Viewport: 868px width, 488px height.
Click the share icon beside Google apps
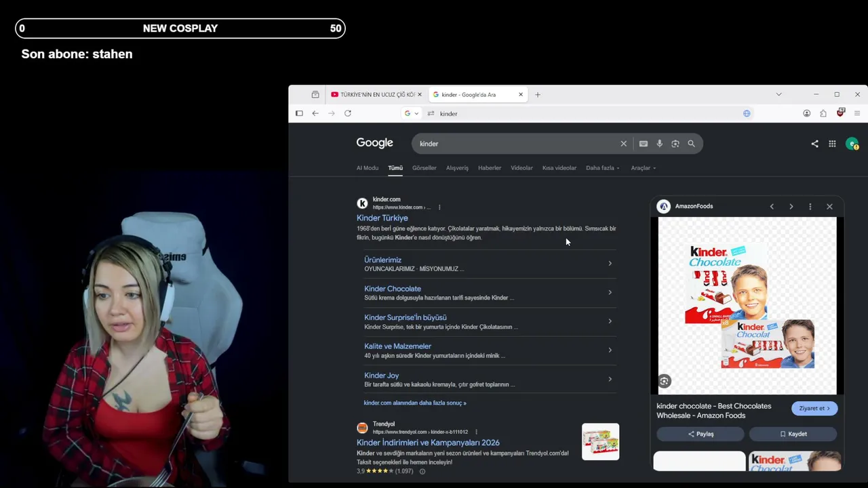(x=814, y=144)
